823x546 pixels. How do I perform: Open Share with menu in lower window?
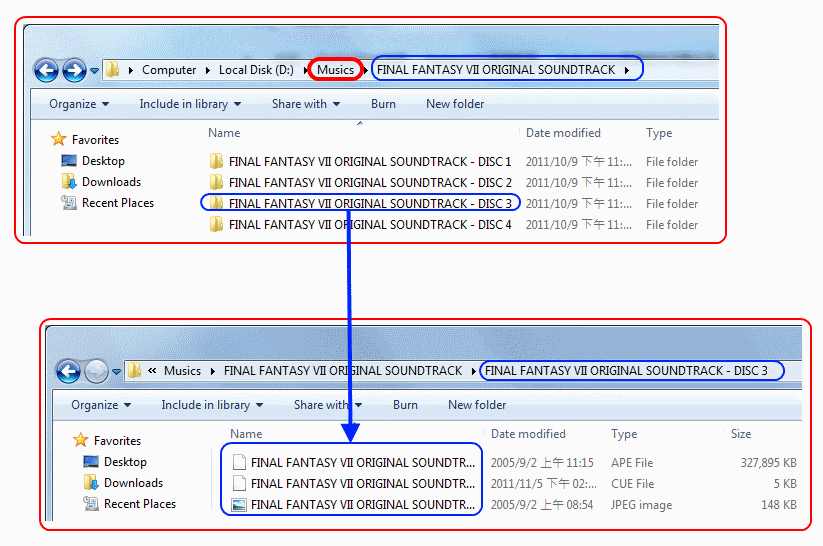coord(328,405)
